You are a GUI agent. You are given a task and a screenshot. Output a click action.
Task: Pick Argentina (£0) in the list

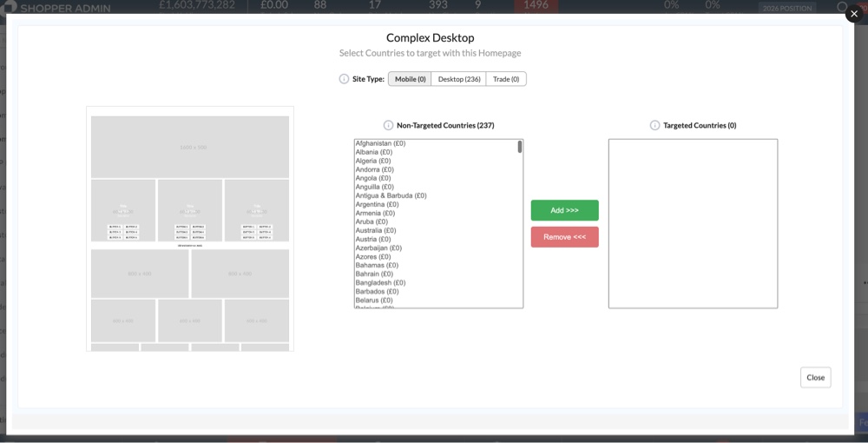(x=377, y=204)
